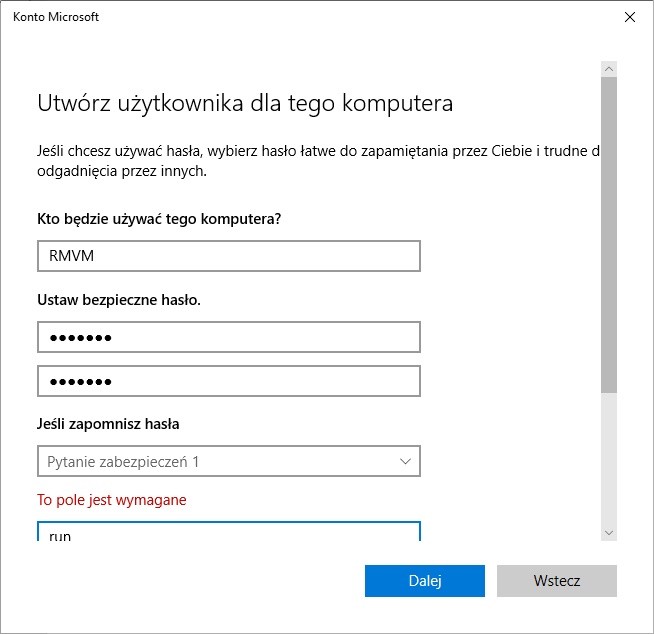Click the scrollbar up arrow
654x634 pixels.
tap(609, 68)
